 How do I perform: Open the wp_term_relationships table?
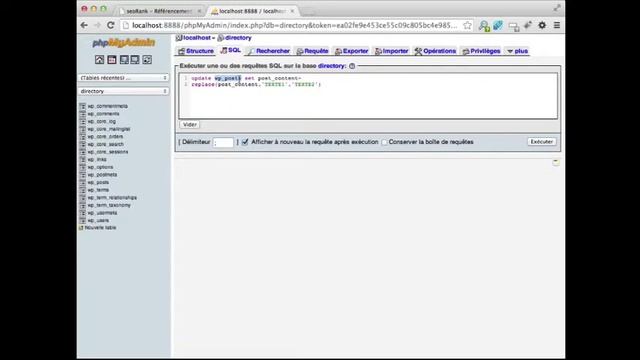point(112,198)
